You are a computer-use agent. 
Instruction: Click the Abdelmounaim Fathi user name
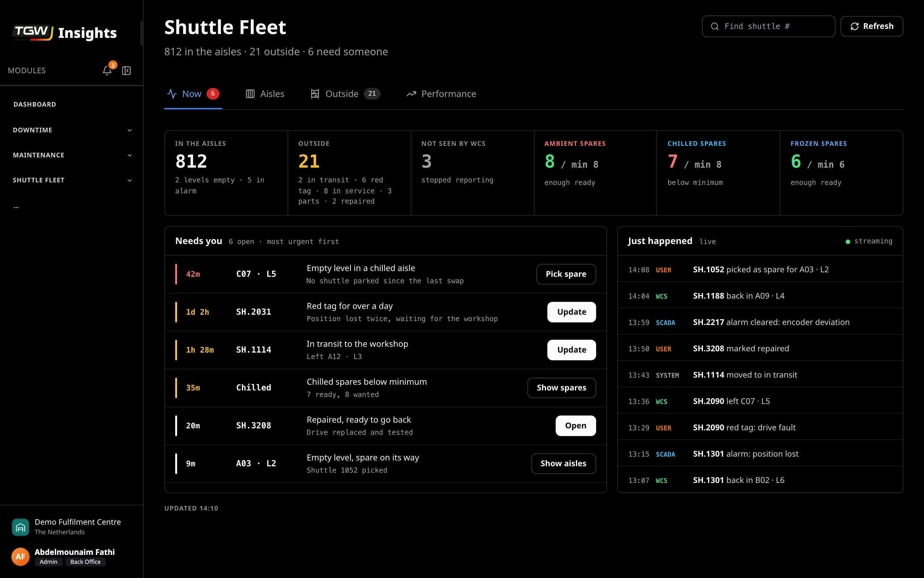tap(74, 552)
